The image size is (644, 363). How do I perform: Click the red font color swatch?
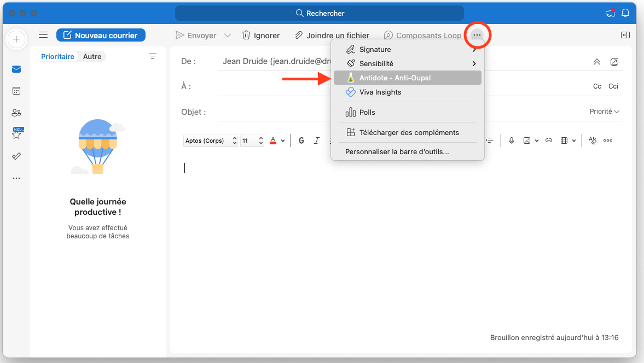[273, 140]
